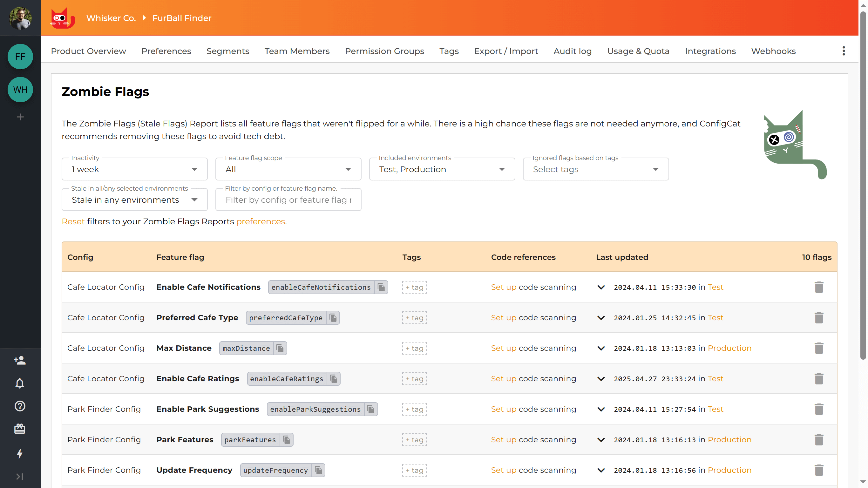Click the filter by config name field

[x=288, y=200]
